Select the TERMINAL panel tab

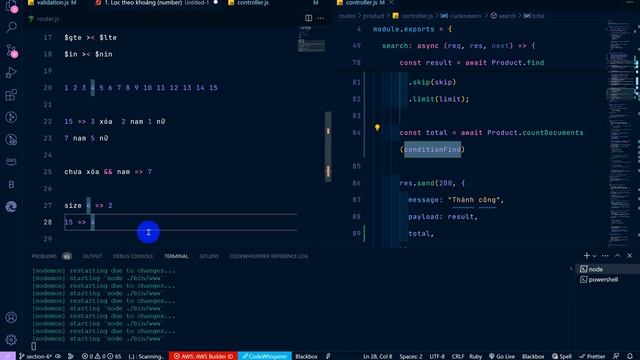click(x=176, y=256)
